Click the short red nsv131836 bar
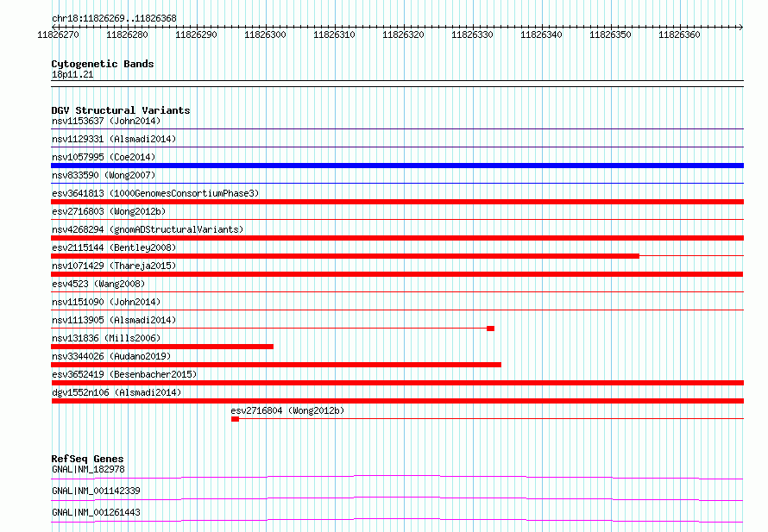 [162, 347]
